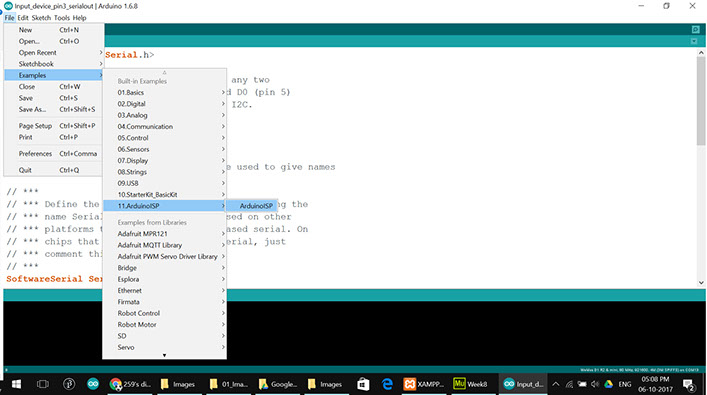Screen dimensions: 707x395
Task: Open Windows Start menu
Action: click(16, 384)
